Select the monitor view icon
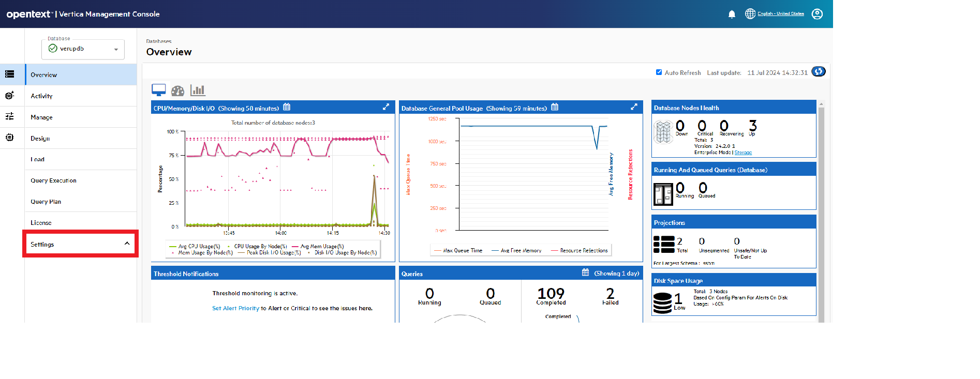The height and width of the screenshot is (379, 980). (159, 90)
